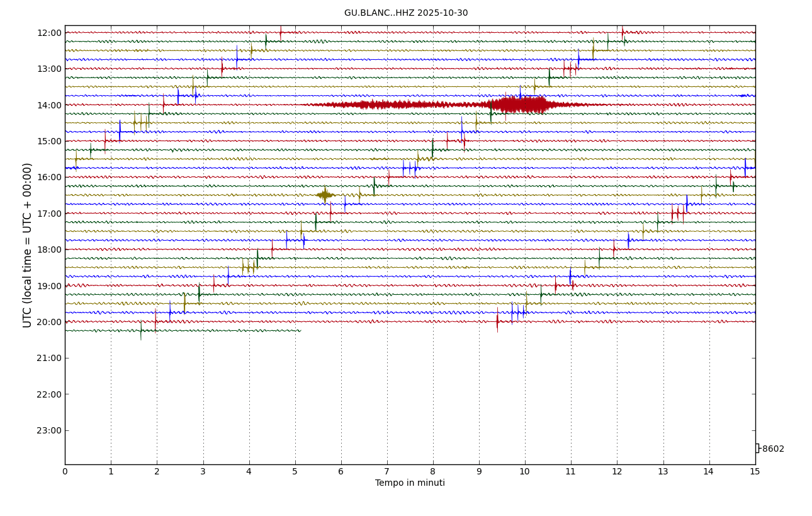The width and height of the screenshot is (812, 516).
Task: Click the vertical UTC local time axis label
Action: 28,245
